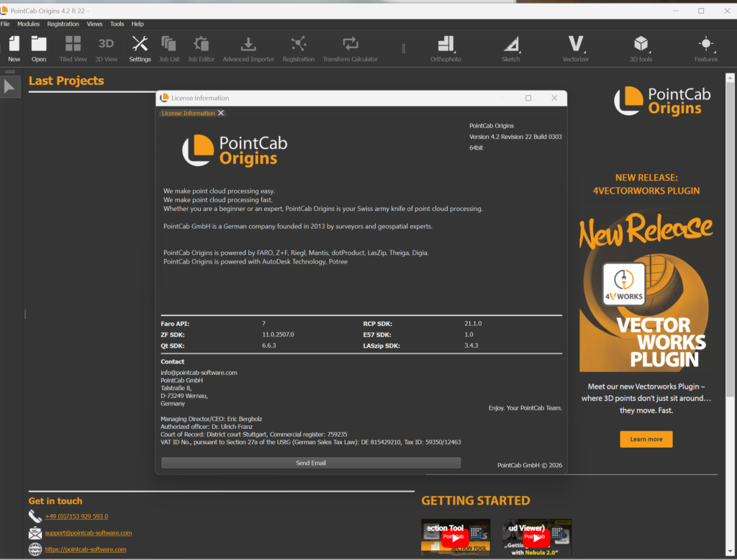This screenshot has width=737, height=560.
Task: Open a project with the Open icon
Action: pos(39,48)
